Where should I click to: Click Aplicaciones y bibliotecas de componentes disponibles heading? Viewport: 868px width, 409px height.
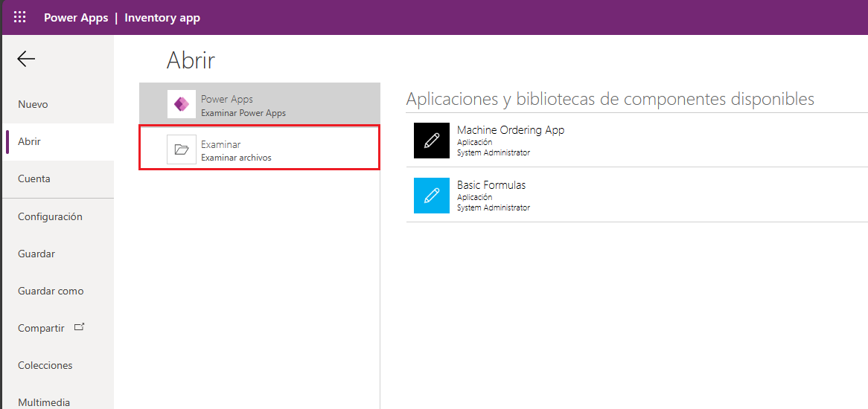[610, 99]
